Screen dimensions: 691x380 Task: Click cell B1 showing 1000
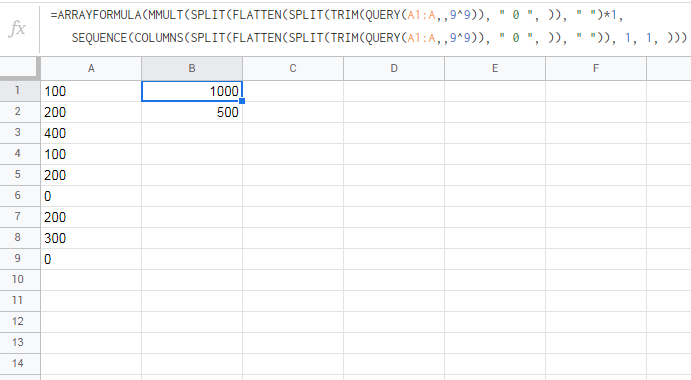pyautogui.click(x=192, y=91)
